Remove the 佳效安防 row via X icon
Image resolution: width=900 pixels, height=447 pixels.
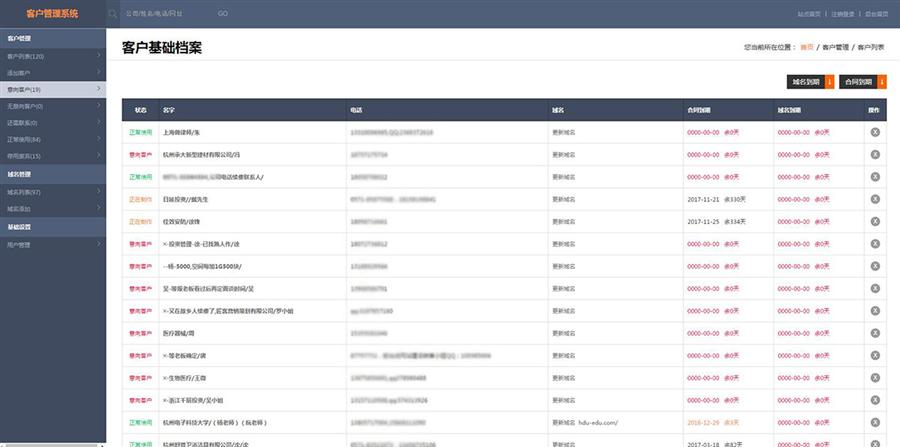874,221
